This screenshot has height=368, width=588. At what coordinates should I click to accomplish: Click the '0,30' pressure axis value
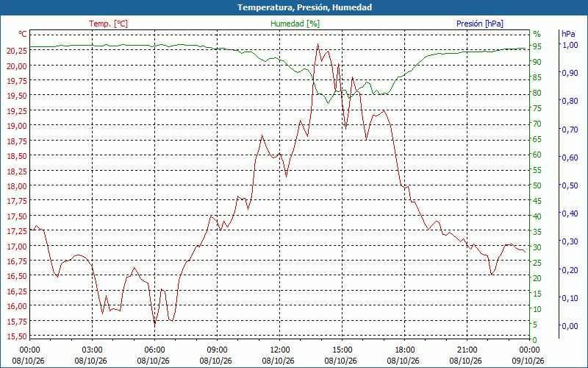570,241
